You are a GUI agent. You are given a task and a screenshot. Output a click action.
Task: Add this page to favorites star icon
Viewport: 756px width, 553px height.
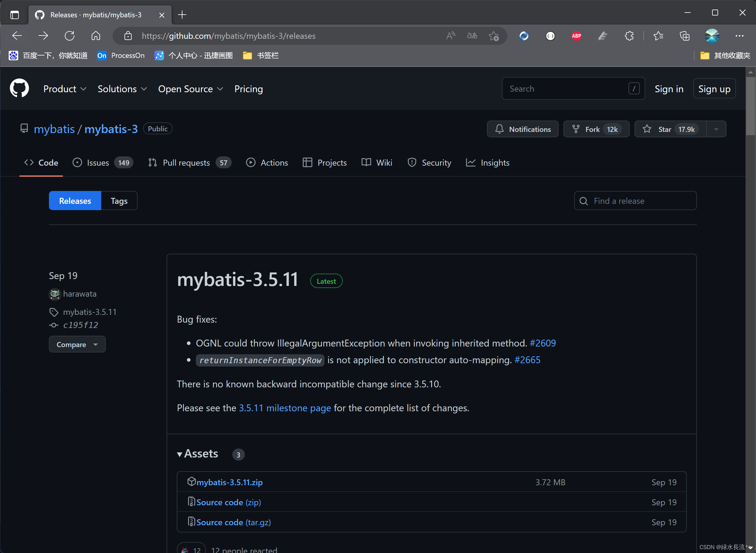tap(494, 36)
